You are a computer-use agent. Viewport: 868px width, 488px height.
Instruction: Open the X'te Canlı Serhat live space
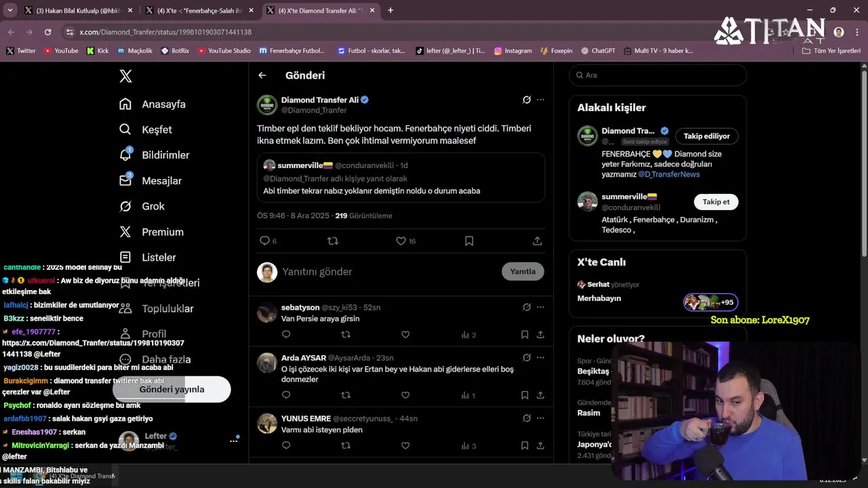coord(657,291)
